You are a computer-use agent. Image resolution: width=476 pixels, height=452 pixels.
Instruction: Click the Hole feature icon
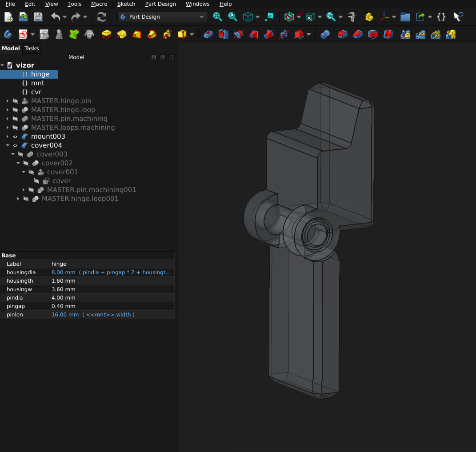(x=224, y=34)
